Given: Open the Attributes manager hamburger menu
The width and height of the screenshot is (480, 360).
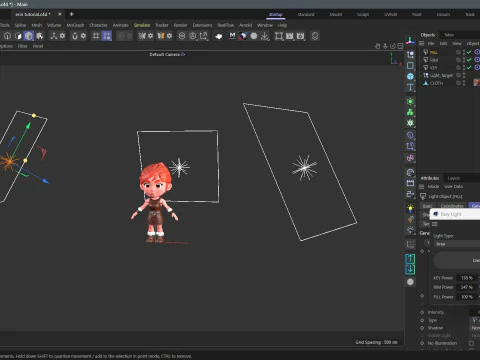Looking at the screenshot, I should point(422,187).
